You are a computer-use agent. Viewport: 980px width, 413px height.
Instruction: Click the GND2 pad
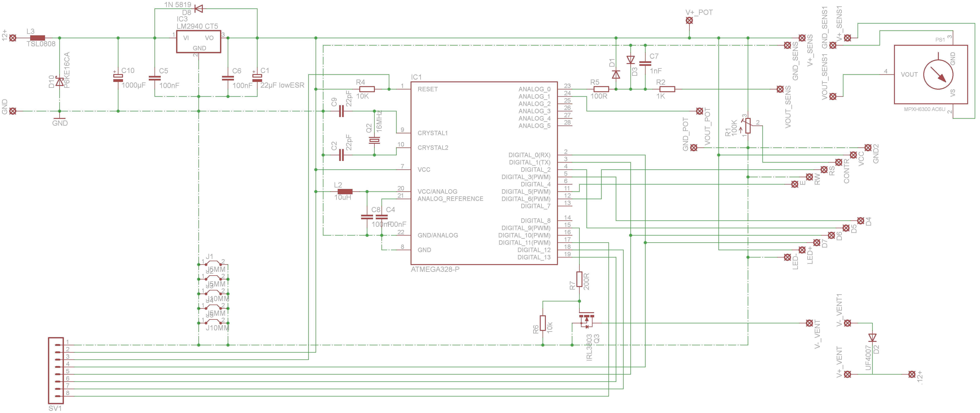click(x=868, y=148)
